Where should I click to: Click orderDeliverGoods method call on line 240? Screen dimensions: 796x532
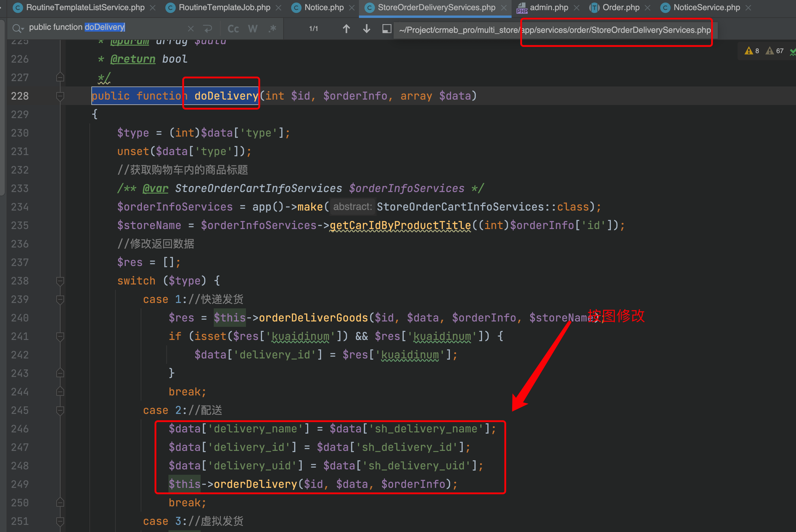(313, 318)
